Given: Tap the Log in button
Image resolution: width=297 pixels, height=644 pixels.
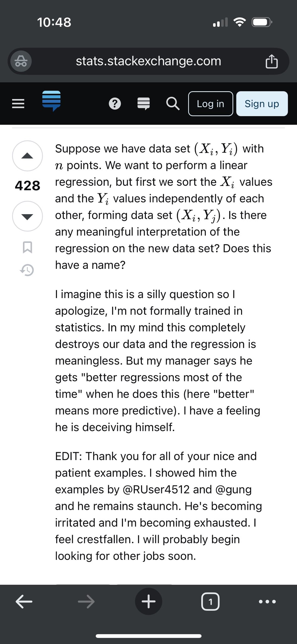Looking at the screenshot, I should tap(211, 104).
